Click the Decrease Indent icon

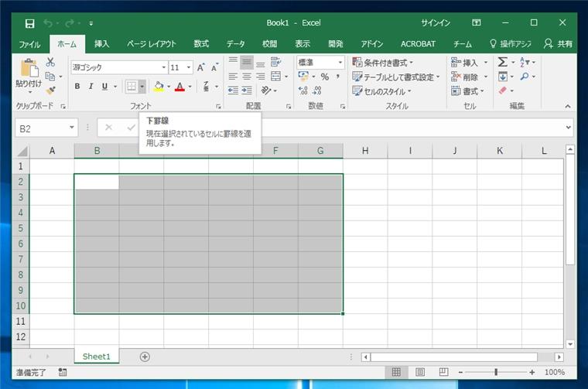click(233, 90)
